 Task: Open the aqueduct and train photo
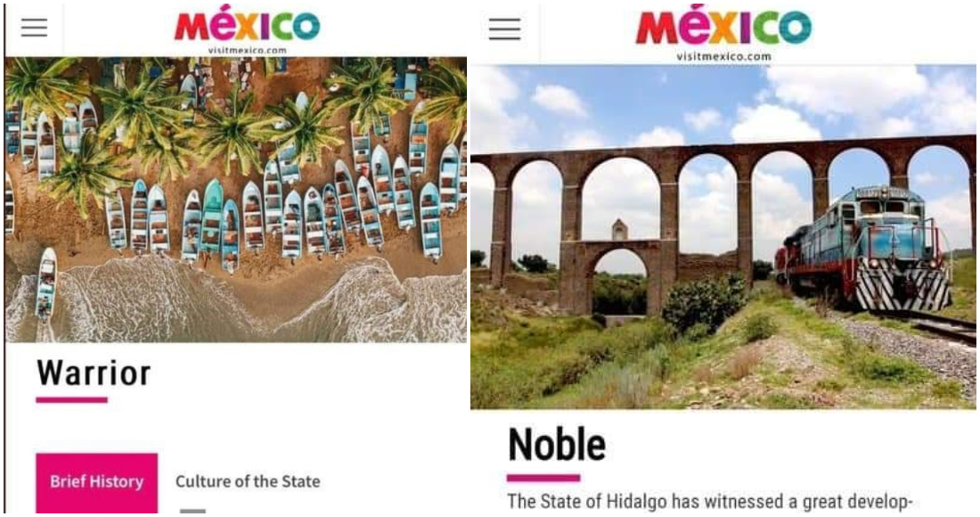(723, 237)
